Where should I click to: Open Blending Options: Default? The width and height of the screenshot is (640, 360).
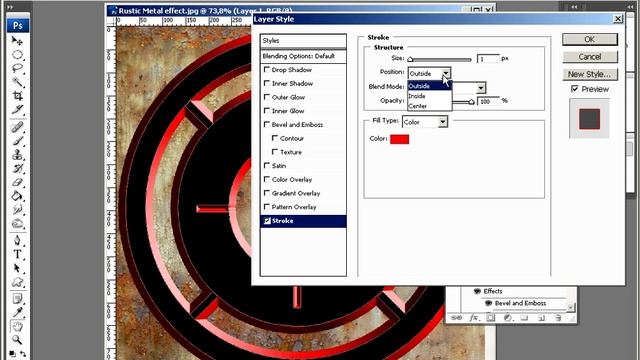pyautogui.click(x=303, y=56)
